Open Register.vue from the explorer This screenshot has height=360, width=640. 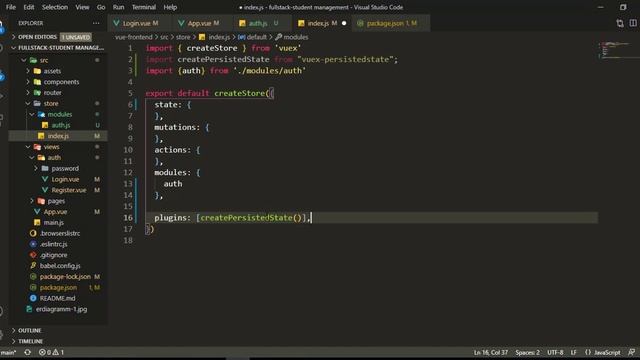click(x=69, y=190)
